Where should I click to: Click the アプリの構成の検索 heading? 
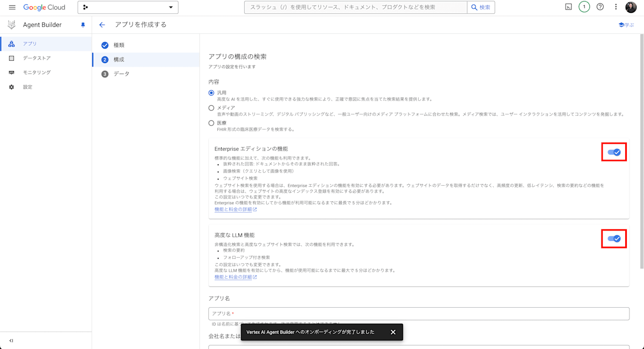(237, 56)
